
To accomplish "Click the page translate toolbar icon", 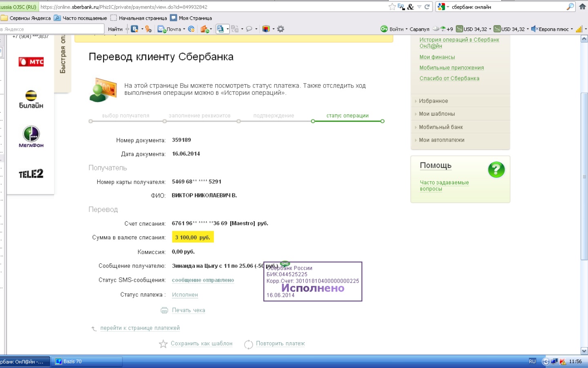I will point(220,29).
